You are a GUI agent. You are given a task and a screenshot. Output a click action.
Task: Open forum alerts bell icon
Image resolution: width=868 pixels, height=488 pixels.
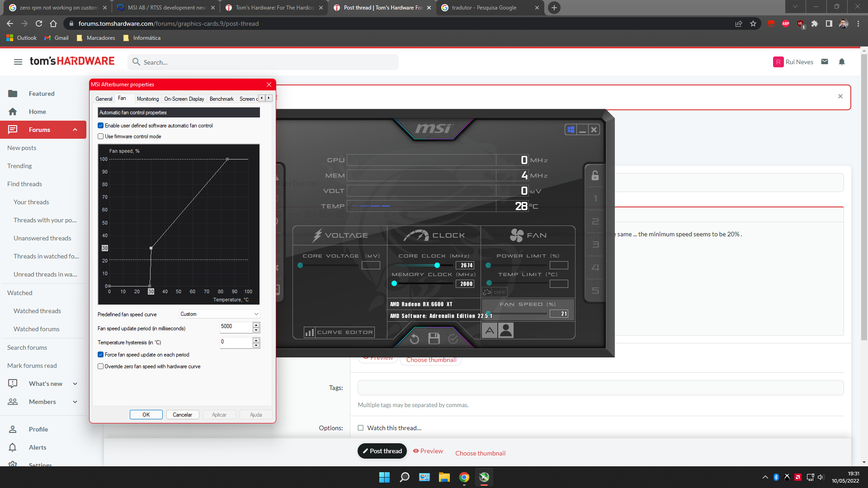842,61
